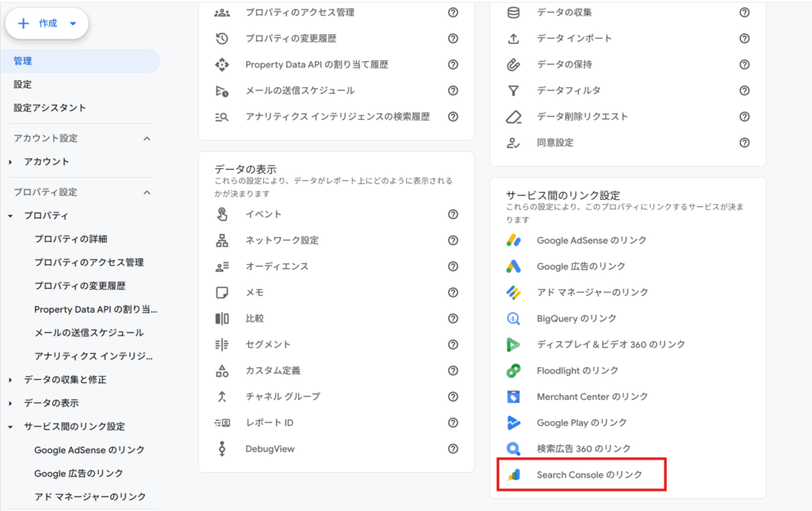The width and height of the screenshot is (812, 511).
Task: Click the Floodlight link icon
Action: tap(513, 371)
